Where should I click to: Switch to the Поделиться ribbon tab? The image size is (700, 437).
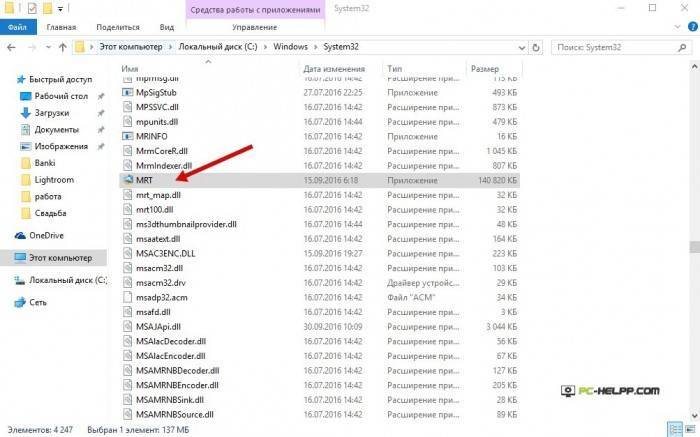tap(118, 27)
